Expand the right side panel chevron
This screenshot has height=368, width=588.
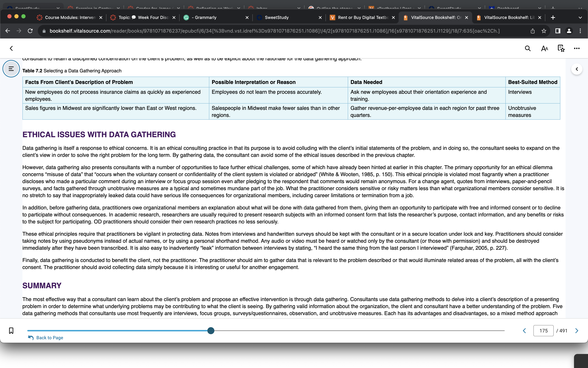577,69
